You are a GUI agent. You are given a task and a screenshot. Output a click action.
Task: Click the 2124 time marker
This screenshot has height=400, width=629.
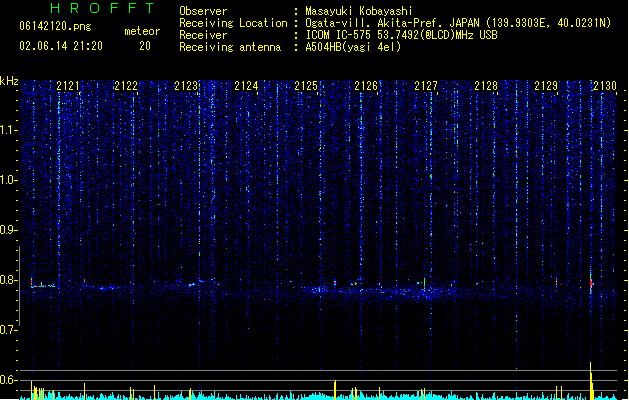tap(246, 86)
